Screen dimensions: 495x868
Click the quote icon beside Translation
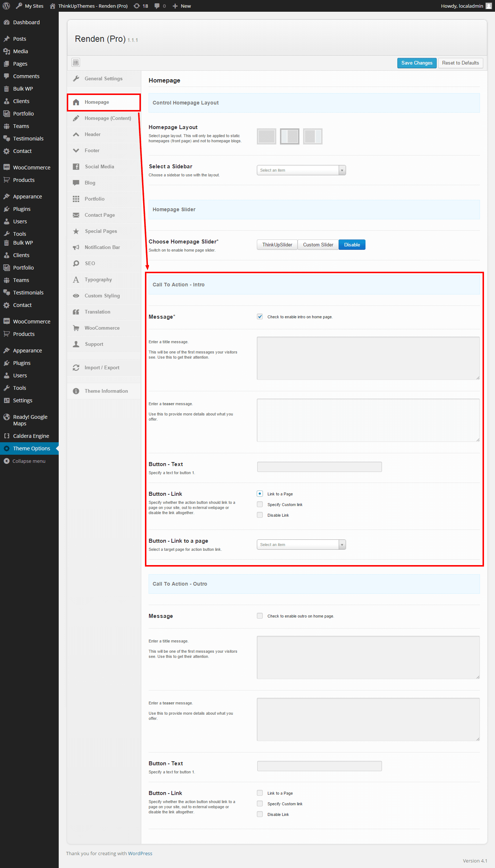coord(76,312)
